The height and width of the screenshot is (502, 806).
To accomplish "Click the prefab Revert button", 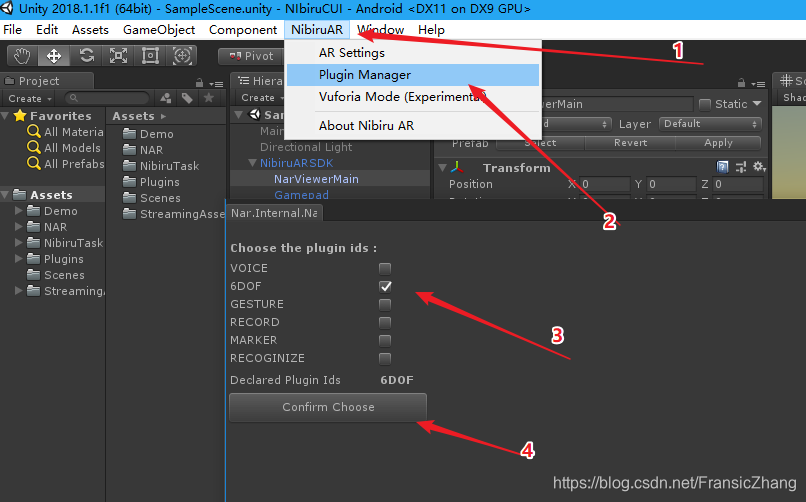I will [x=630, y=143].
